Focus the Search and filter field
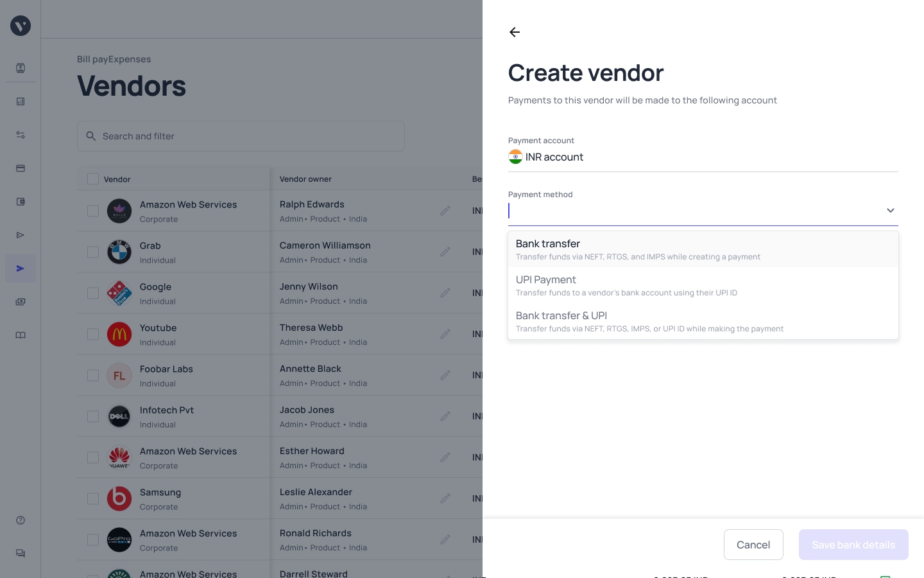 [x=241, y=136]
